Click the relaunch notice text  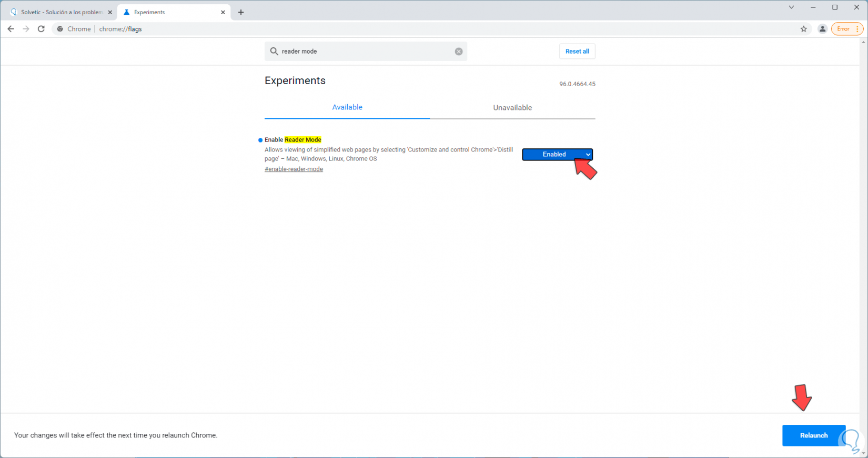point(116,435)
